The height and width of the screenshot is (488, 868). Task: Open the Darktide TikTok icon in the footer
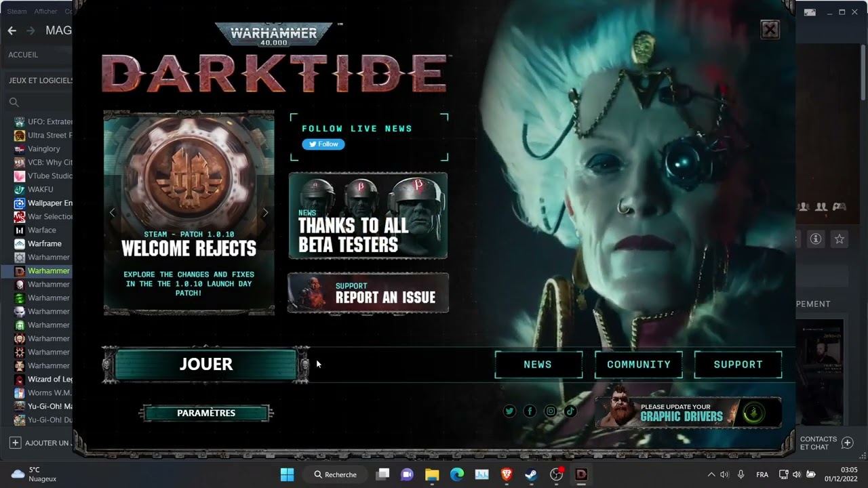(x=570, y=411)
